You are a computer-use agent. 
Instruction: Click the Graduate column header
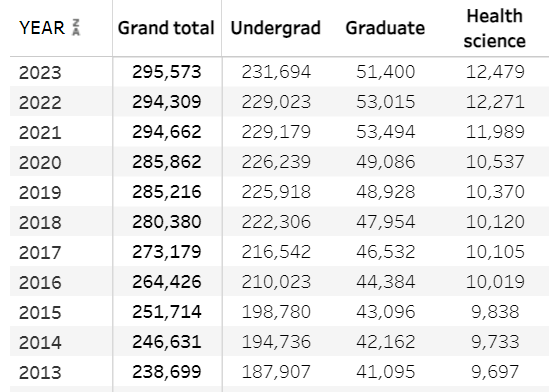coord(385,28)
